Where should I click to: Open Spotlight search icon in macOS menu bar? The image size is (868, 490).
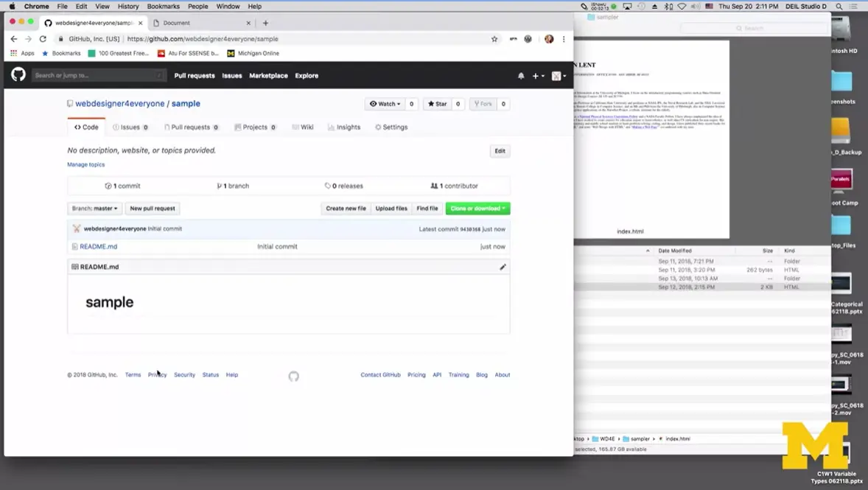[839, 6]
